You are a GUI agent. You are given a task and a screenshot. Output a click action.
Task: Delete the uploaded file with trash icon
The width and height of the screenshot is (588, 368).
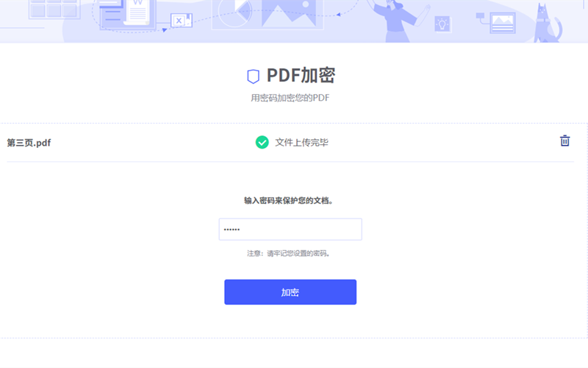[564, 141]
